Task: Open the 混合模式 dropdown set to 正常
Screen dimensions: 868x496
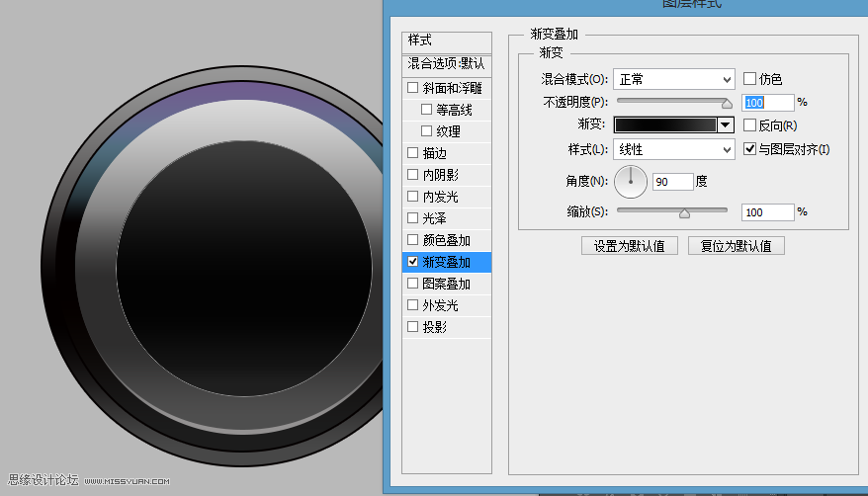Action: pyautogui.click(x=673, y=80)
